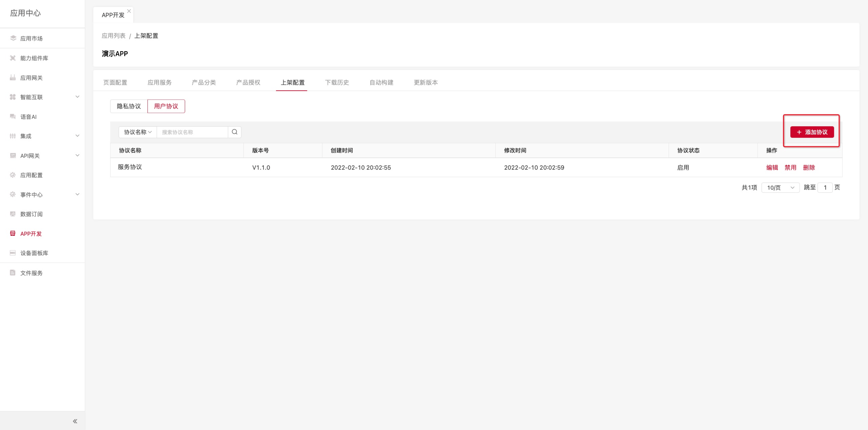Image resolution: width=868 pixels, height=430 pixels.
Task: Collapse sidebar with double-chevron icon
Action: point(75,421)
